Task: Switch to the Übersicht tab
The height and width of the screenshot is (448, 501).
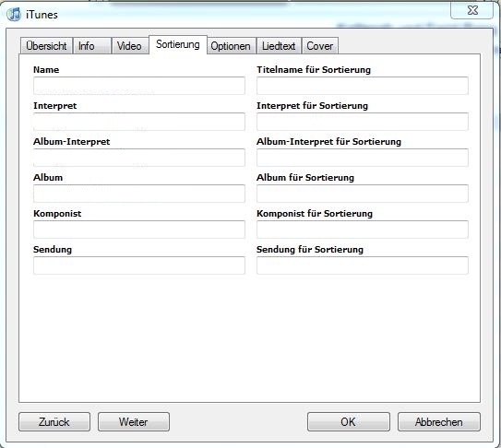Action: (x=46, y=46)
